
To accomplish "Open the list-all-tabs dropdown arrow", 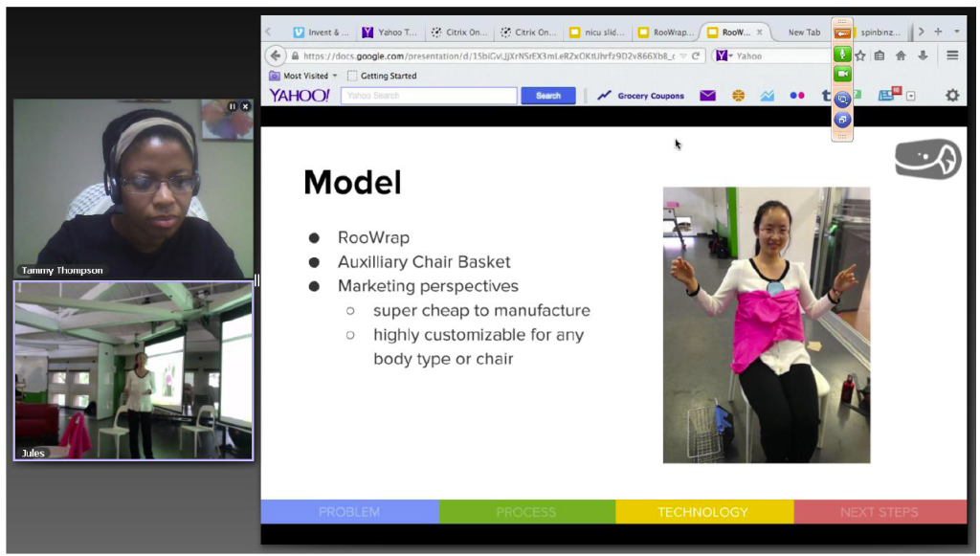I will (957, 32).
